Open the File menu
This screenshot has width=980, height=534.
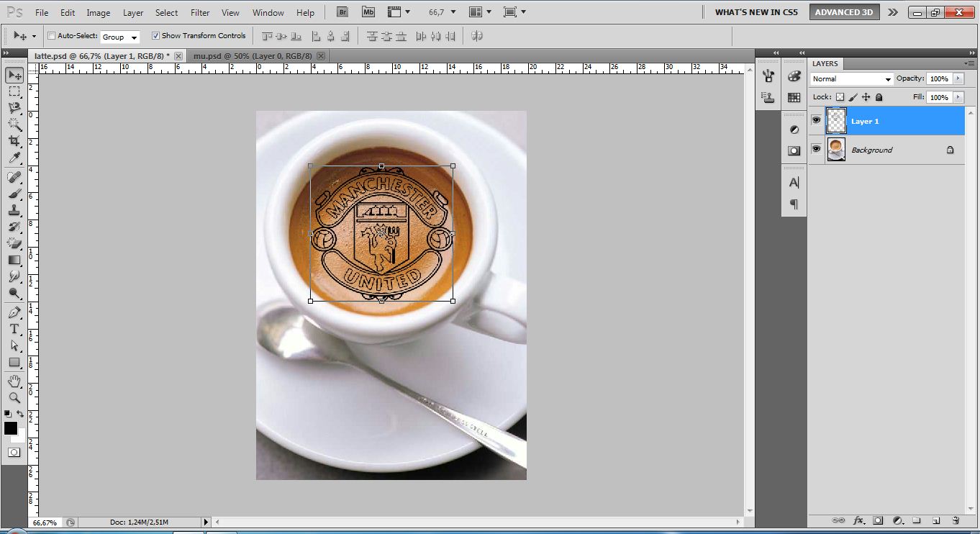(x=42, y=13)
